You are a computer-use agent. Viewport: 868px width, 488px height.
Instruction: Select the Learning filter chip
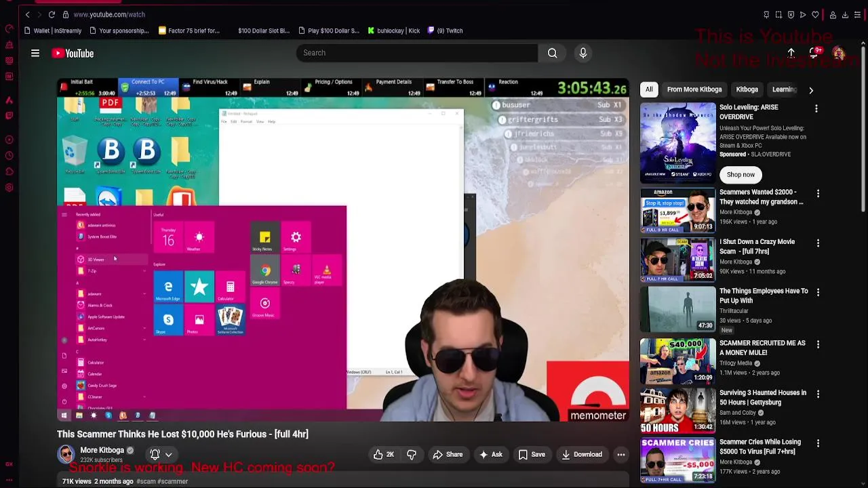tap(784, 89)
